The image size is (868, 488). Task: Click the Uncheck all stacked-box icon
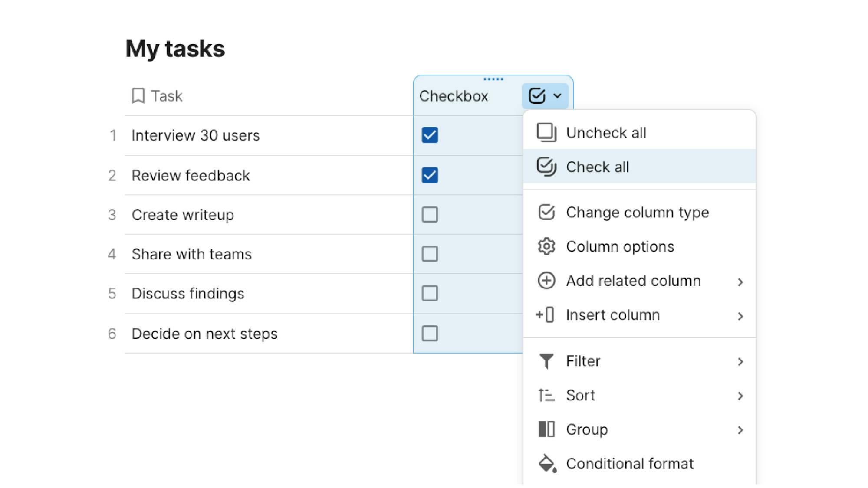click(x=546, y=133)
